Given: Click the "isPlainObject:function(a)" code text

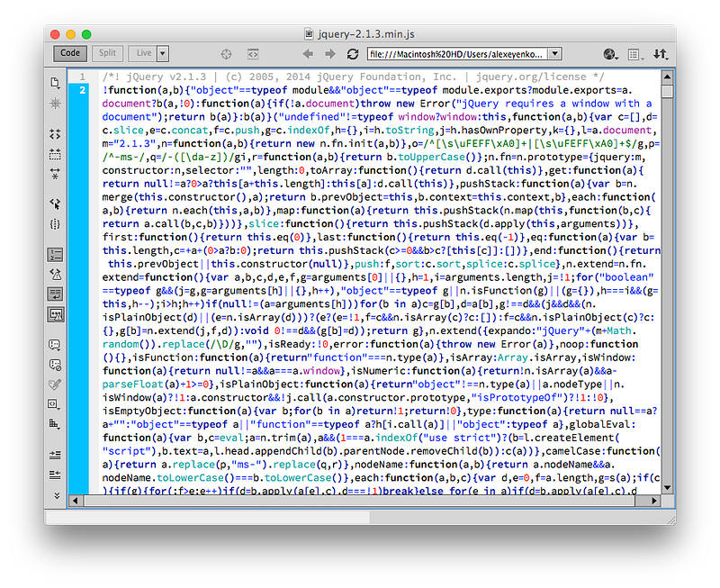Looking at the screenshot, I should (294, 384).
